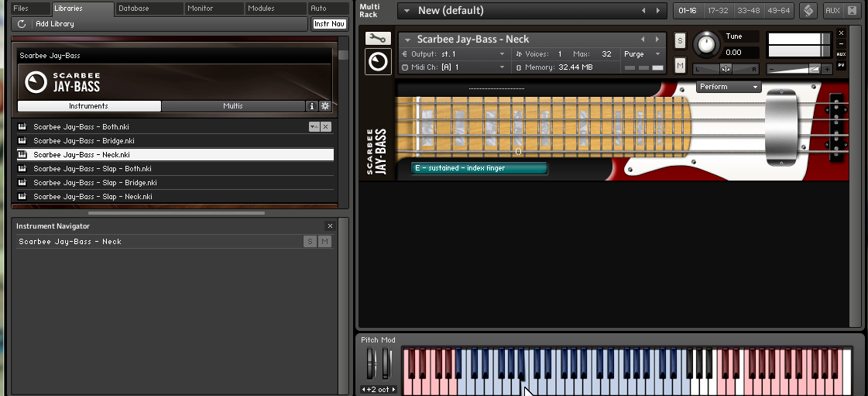The width and height of the screenshot is (868, 396).
Task: Load Scarbee Jay-Bass - Slap - Both.nki
Action: [x=175, y=169]
